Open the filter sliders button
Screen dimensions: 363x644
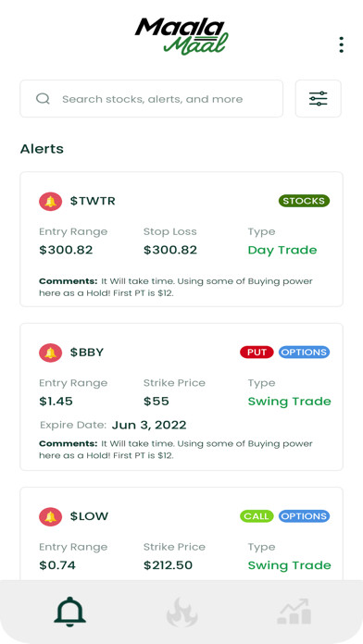pos(319,99)
